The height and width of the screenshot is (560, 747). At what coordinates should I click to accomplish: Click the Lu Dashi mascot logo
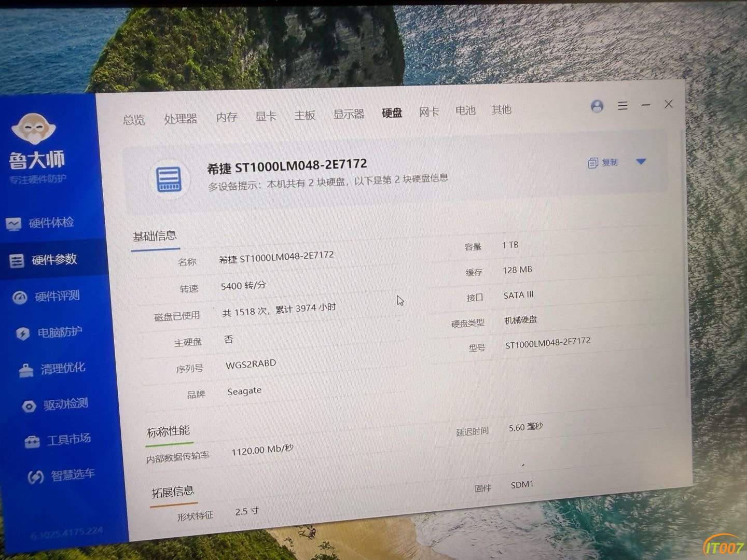click(33, 128)
